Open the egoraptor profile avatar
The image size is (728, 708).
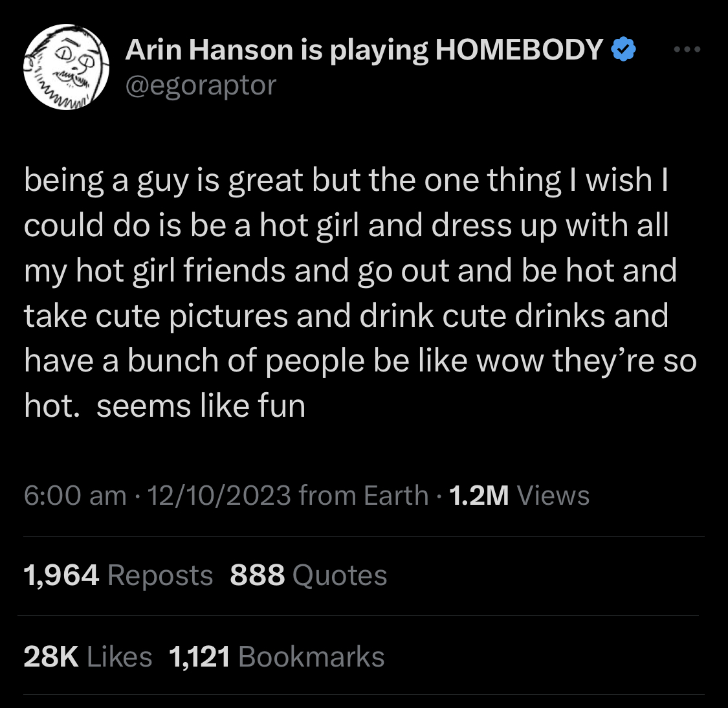67,67
